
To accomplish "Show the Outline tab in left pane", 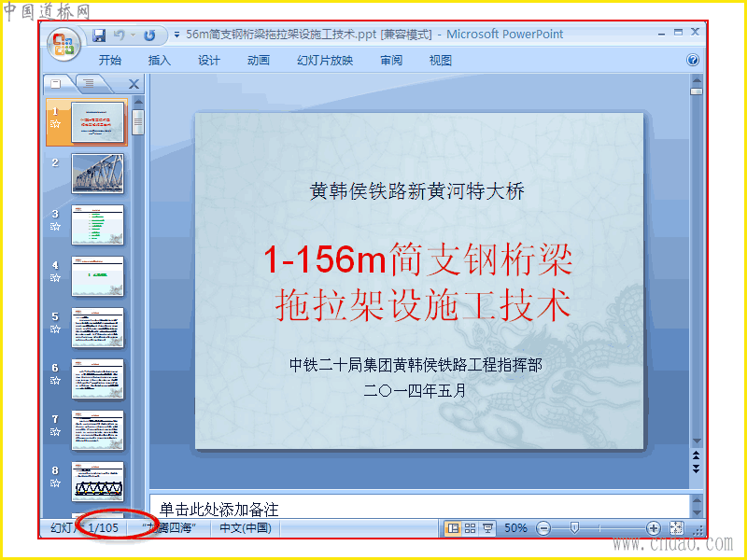I will pos(89,84).
